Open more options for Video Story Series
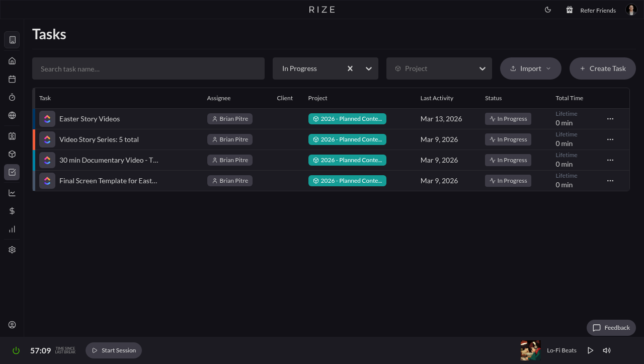Image resolution: width=644 pixels, height=364 pixels. tap(610, 139)
